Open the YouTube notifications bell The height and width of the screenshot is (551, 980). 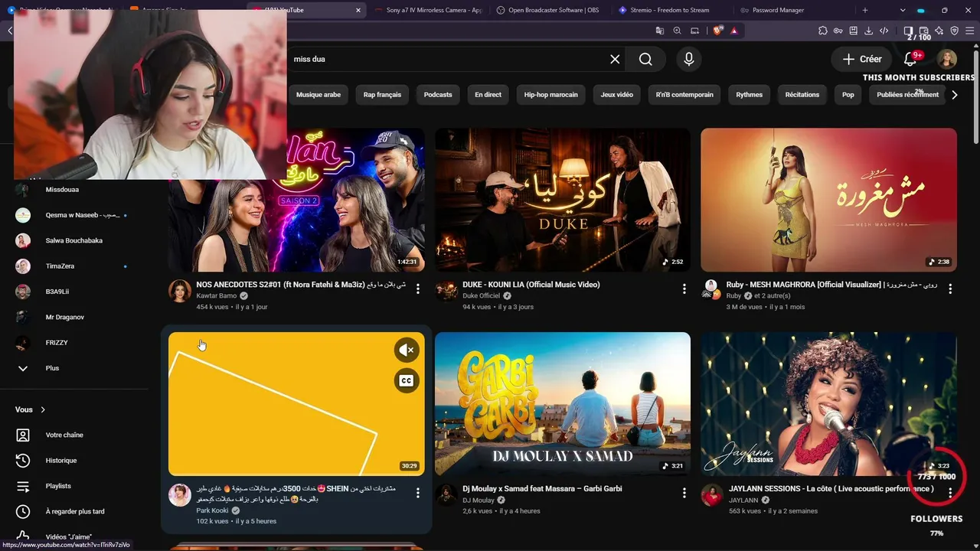click(910, 59)
